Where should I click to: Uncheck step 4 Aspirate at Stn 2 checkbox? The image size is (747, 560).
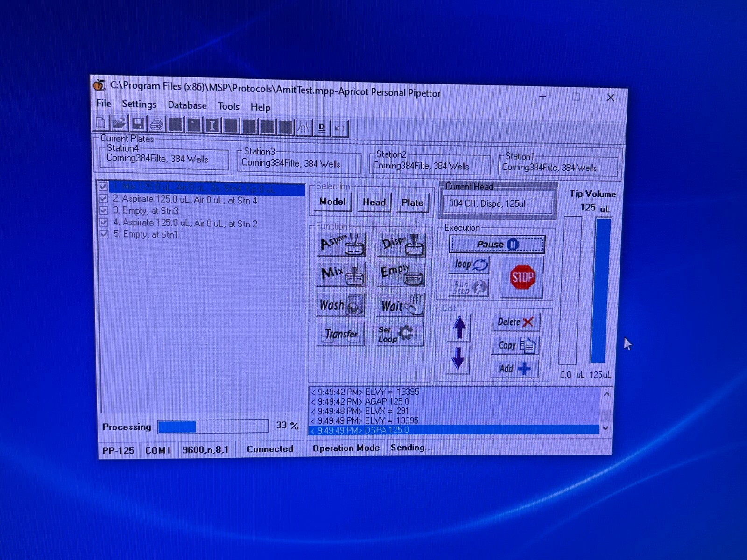[104, 223]
